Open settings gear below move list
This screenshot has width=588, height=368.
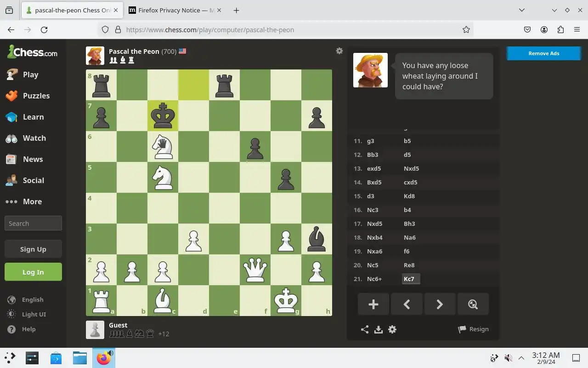(392, 329)
